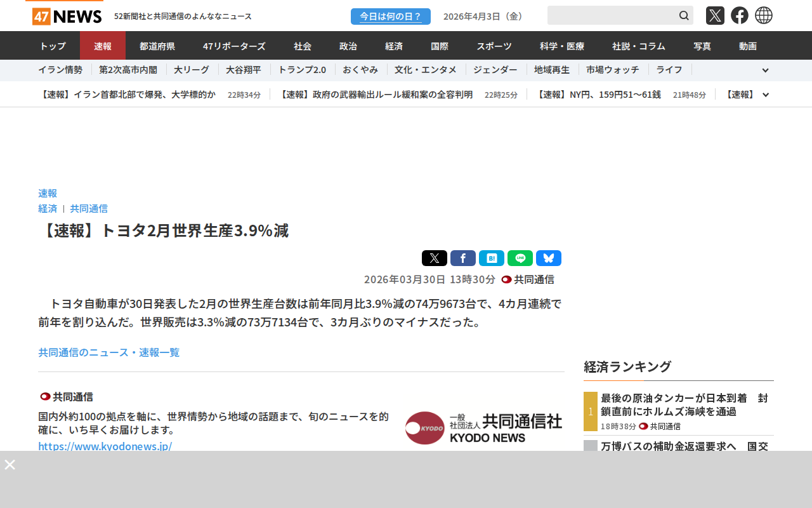This screenshot has width=812, height=508.
Task: Open the X (Twitter) header icon
Action: tap(715, 15)
